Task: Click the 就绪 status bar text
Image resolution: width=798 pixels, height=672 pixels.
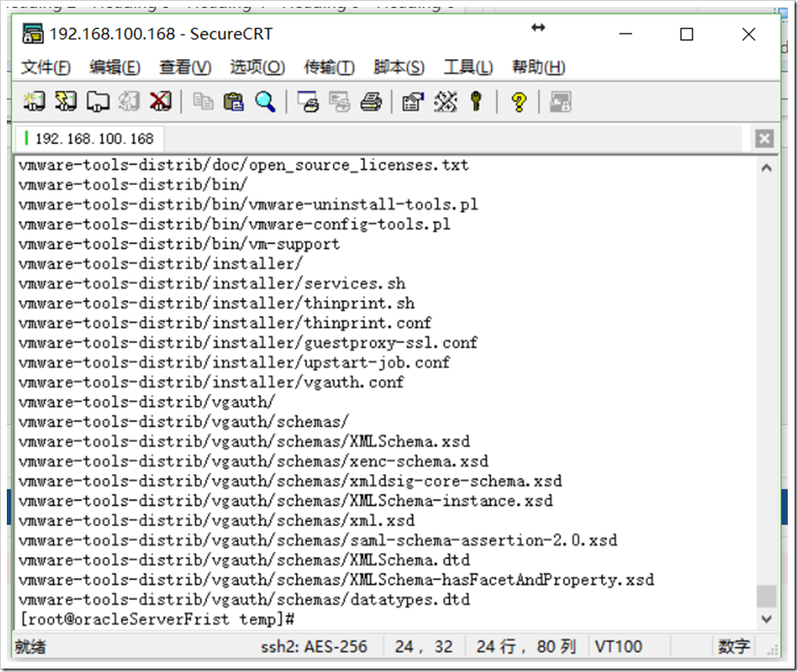Action: 31,646
